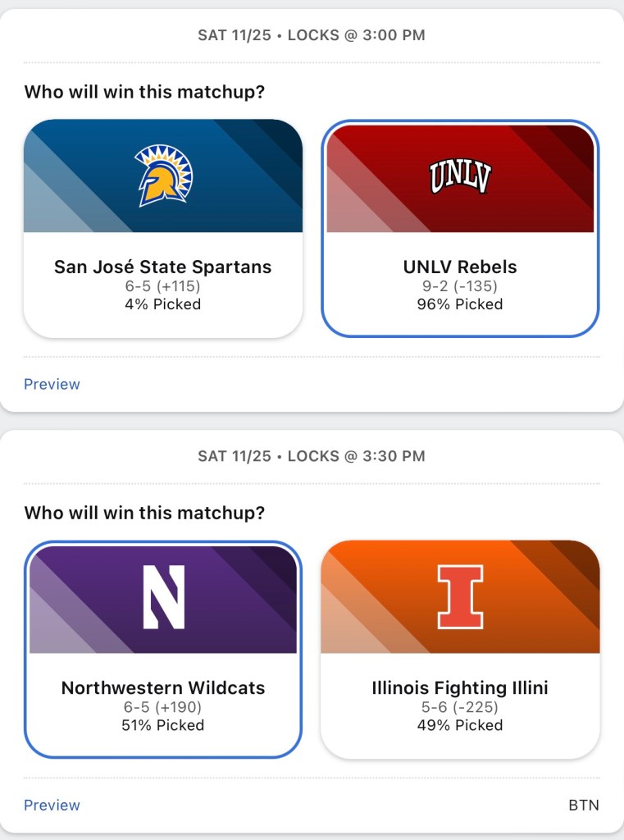Click the "Locks @ 3:30 PM" header
The image size is (624, 840).
356,456
